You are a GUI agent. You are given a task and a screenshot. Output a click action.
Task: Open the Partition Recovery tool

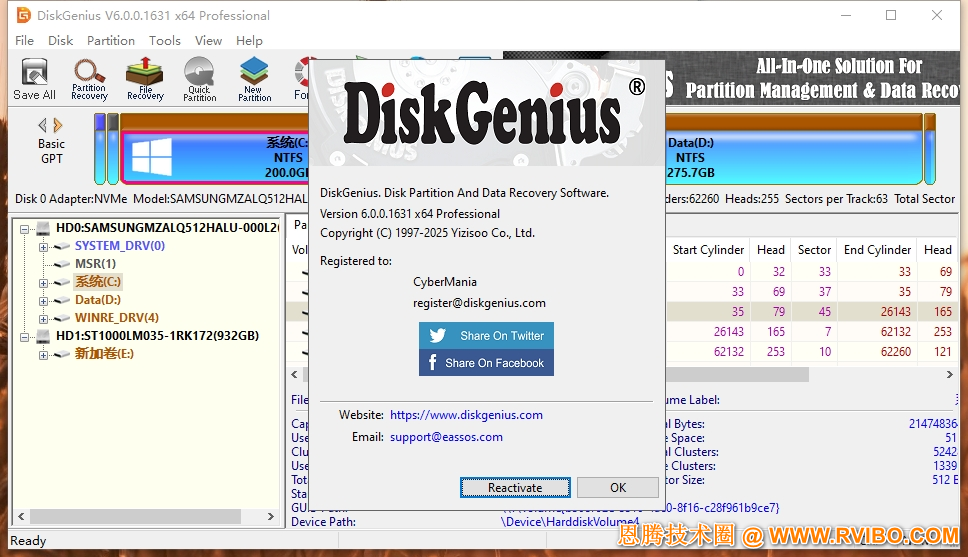click(90, 78)
